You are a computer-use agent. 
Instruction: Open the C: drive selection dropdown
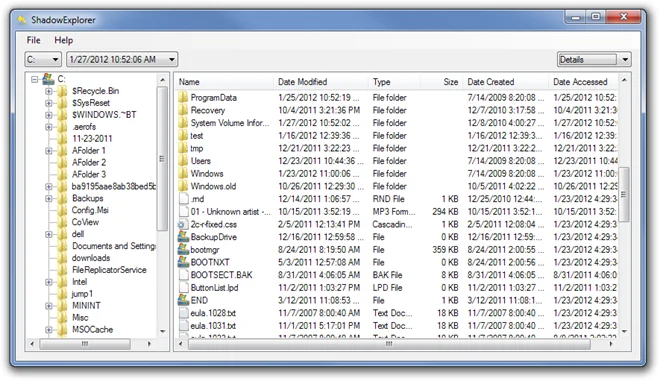pos(43,59)
